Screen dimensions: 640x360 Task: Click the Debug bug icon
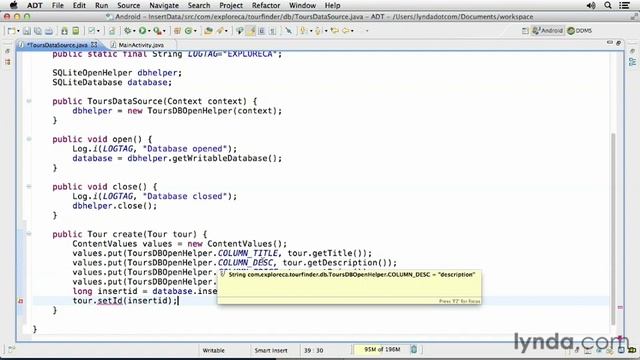click(128, 31)
